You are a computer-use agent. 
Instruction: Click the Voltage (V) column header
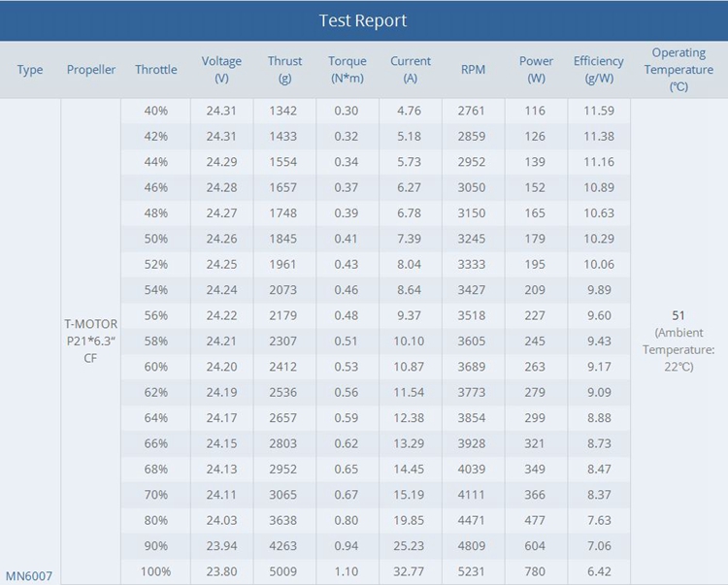point(221,70)
